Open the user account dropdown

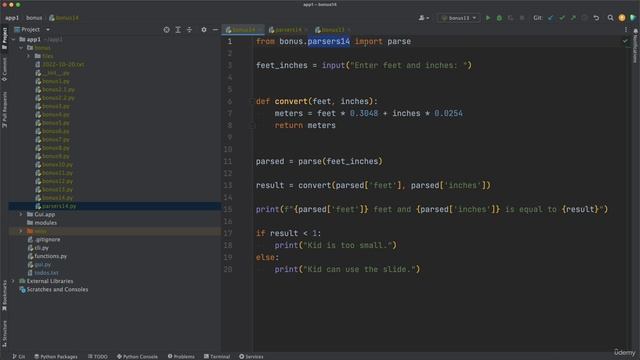(x=424, y=18)
